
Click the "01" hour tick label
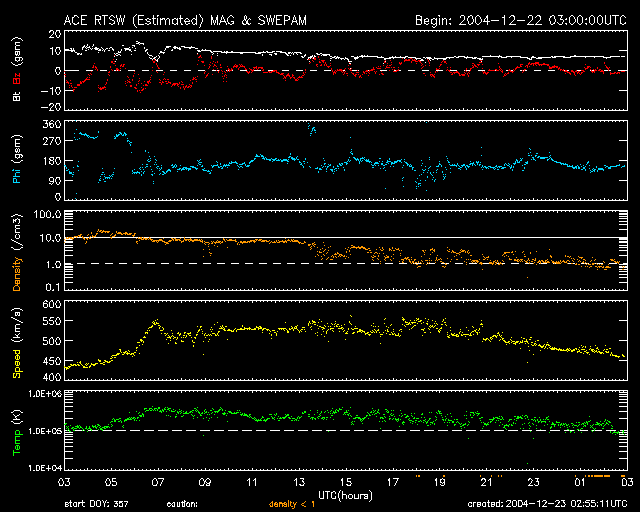[x=580, y=482]
